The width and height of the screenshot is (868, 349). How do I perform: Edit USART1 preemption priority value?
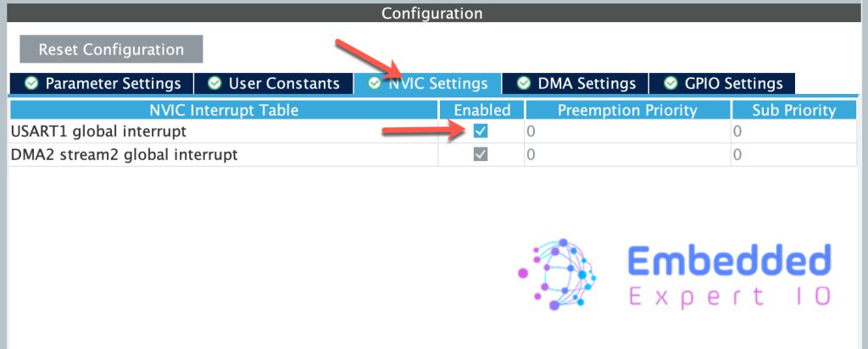tap(627, 131)
